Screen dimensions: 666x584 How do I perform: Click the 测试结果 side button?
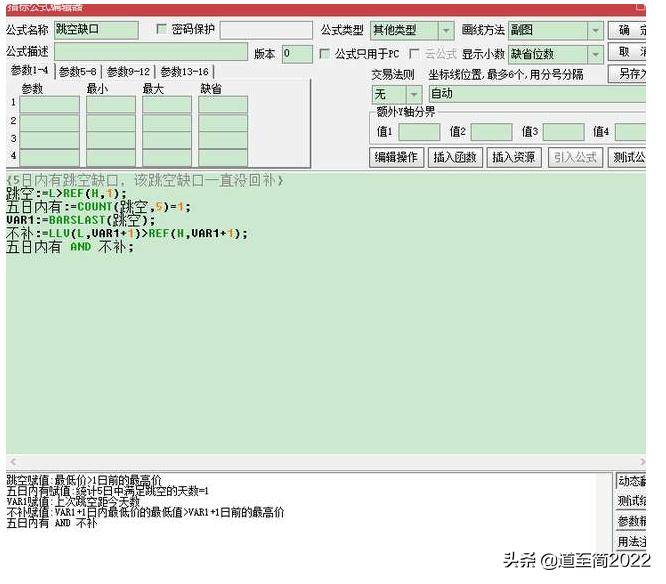click(x=632, y=501)
